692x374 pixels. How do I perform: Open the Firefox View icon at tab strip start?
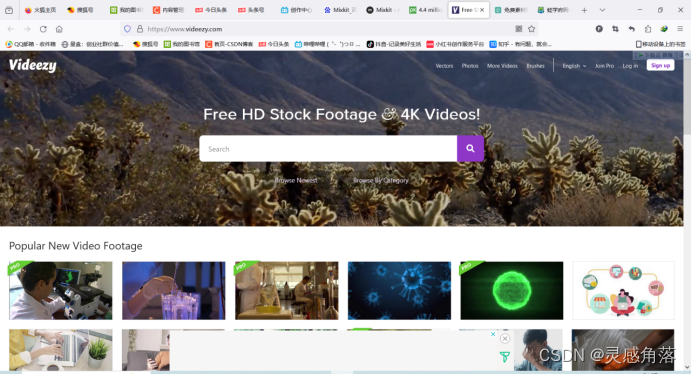pyautogui.click(x=9, y=10)
